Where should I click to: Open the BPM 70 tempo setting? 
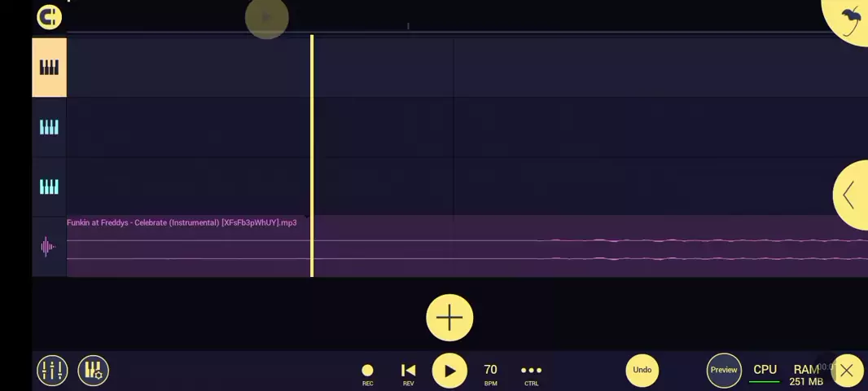[490, 373]
